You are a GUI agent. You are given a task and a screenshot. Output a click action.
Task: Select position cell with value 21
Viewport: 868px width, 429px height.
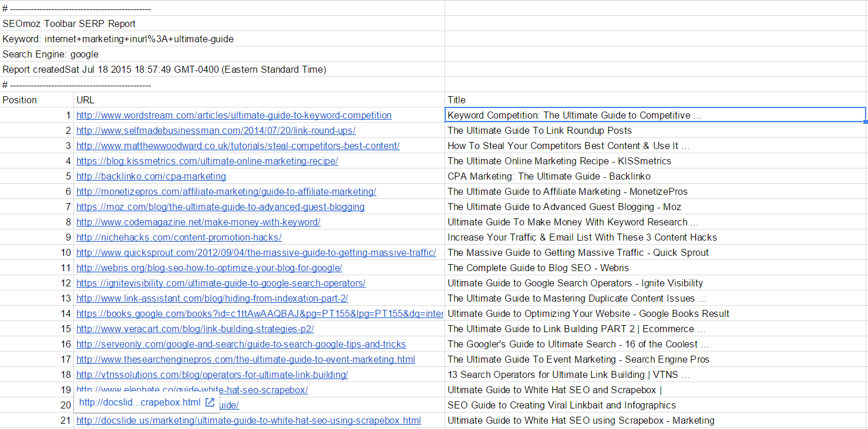pyautogui.click(x=37, y=420)
